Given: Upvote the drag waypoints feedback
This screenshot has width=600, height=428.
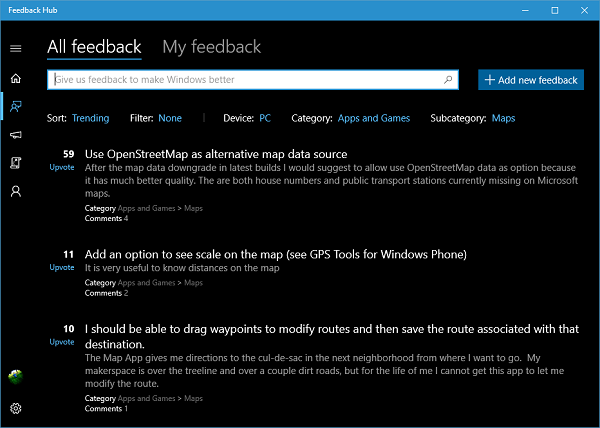Looking at the screenshot, I should coord(62,342).
